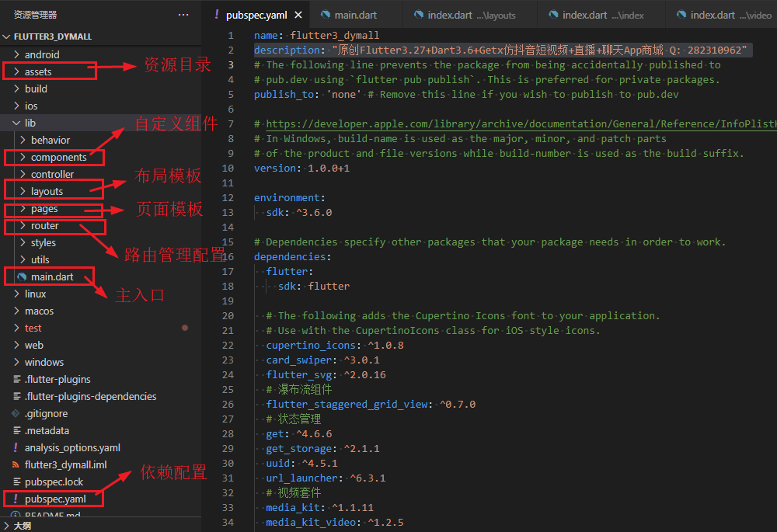Switch to the pubspec.yaml tab
Viewport: 777px width, 532px height.
pyautogui.click(x=256, y=15)
